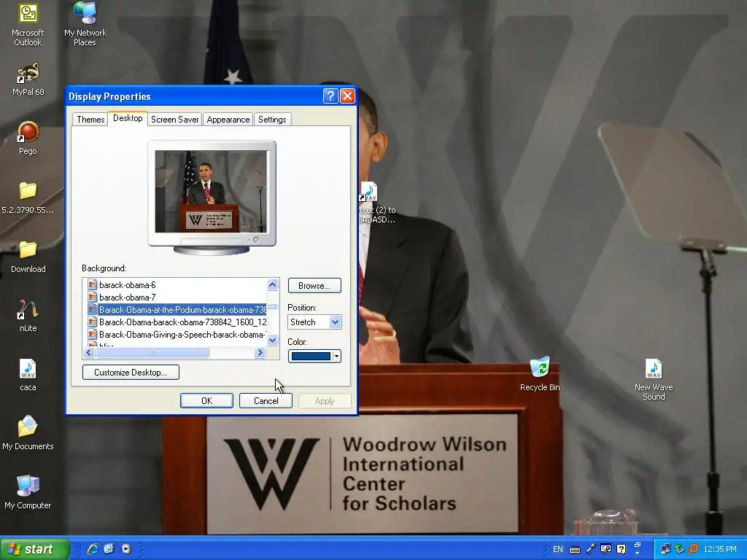747x560 pixels.
Task: Select the caca WAV file icon
Action: tap(28, 375)
